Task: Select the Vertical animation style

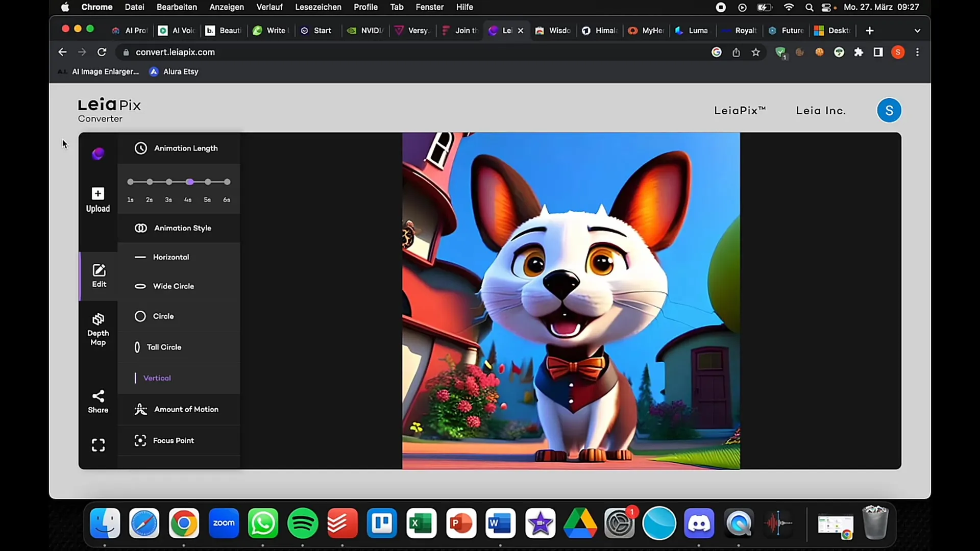Action: pyautogui.click(x=158, y=378)
